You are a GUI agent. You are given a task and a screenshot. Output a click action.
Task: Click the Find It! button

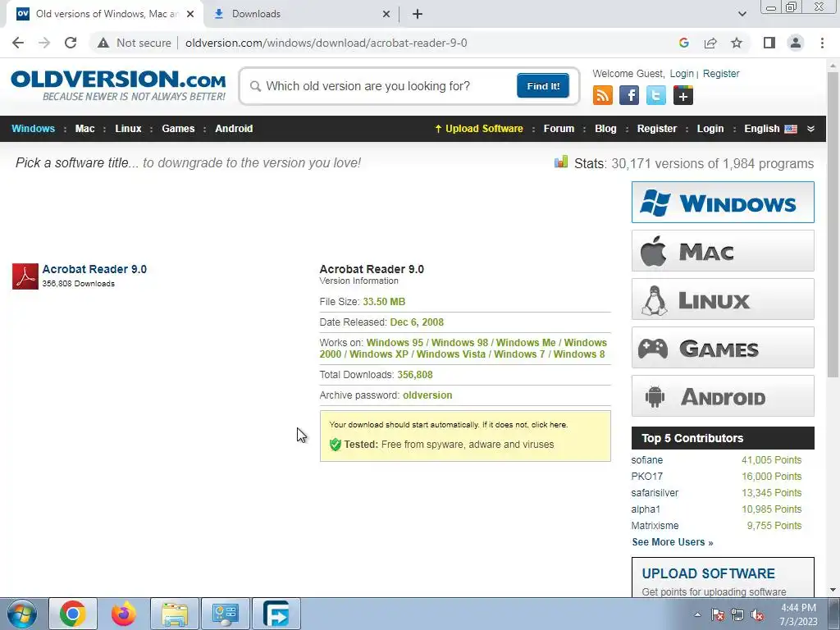point(543,85)
